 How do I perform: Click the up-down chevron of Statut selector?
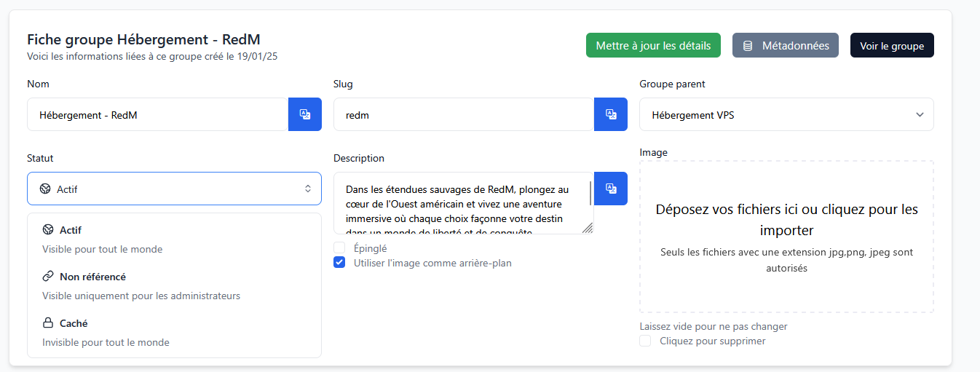[x=308, y=189]
